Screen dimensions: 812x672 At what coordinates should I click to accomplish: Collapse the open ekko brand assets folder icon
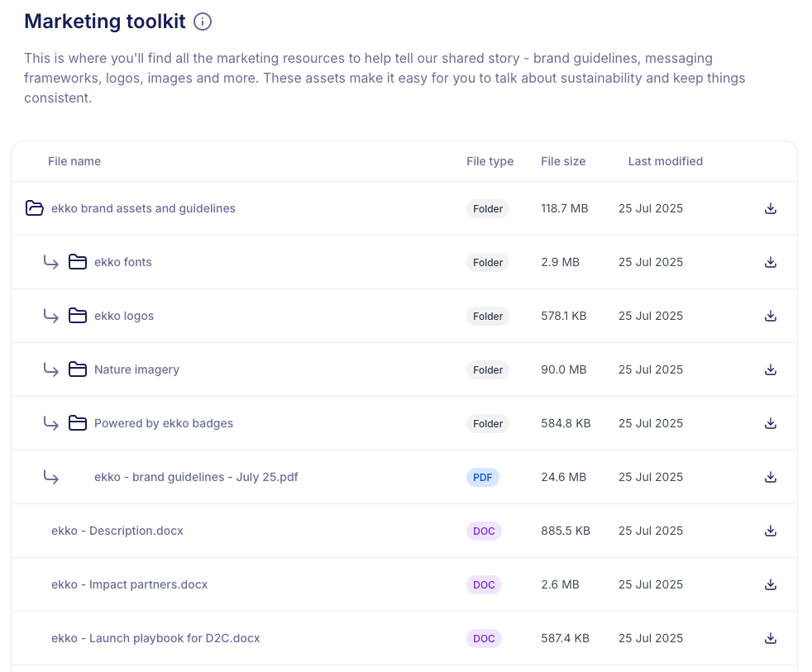coord(35,208)
